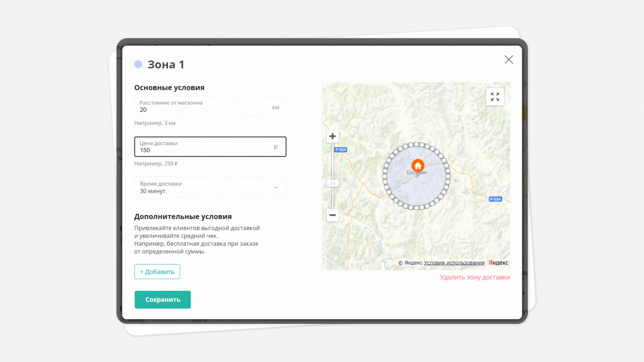This screenshot has height=362, width=644.
Task: Zoom in the map with plus button
Action: pyautogui.click(x=333, y=136)
